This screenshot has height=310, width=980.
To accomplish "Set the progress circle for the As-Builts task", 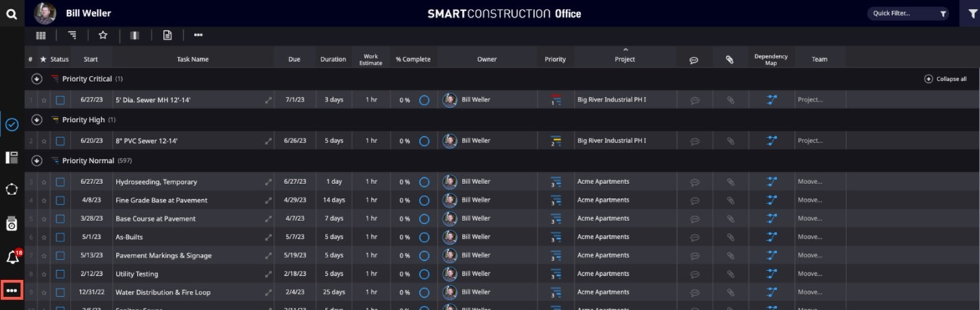I will pos(424,237).
